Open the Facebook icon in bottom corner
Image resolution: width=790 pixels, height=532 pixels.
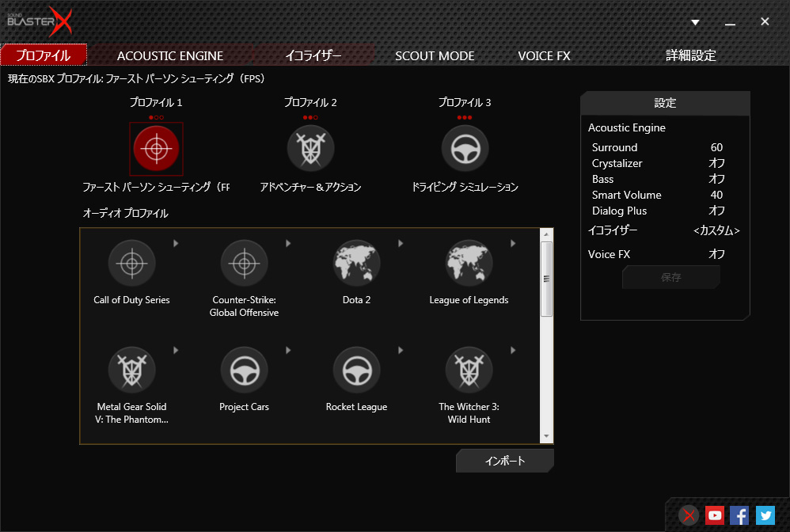tap(739, 515)
